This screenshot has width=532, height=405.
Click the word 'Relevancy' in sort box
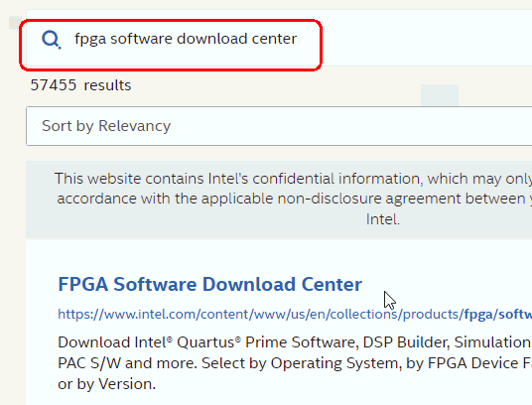click(x=134, y=126)
